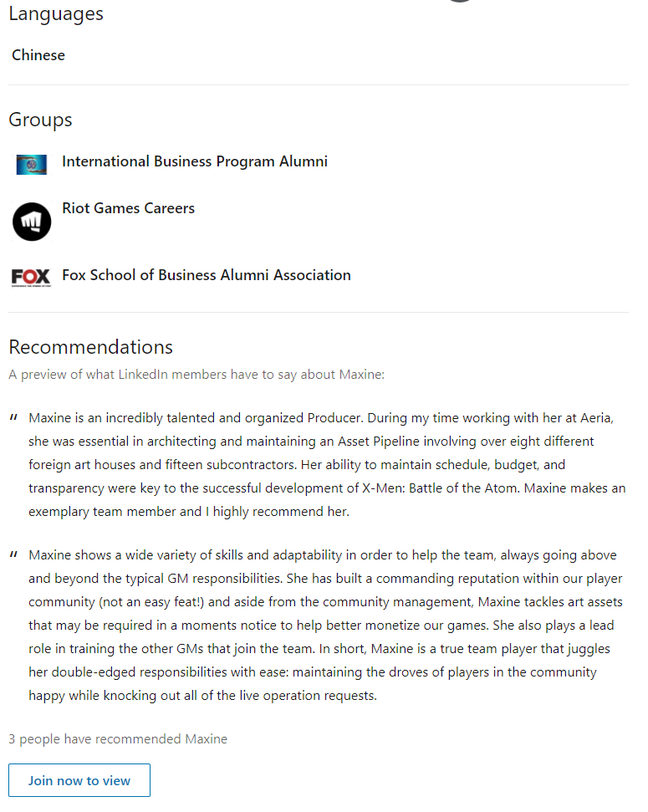
Task: Click the FOX school logo
Action: [31, 278]
